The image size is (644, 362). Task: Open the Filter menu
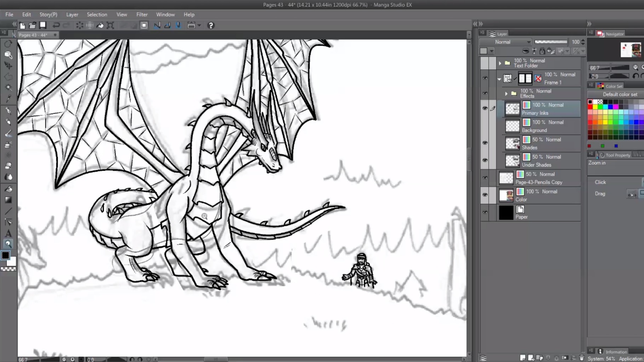click(x=142, y=15)
